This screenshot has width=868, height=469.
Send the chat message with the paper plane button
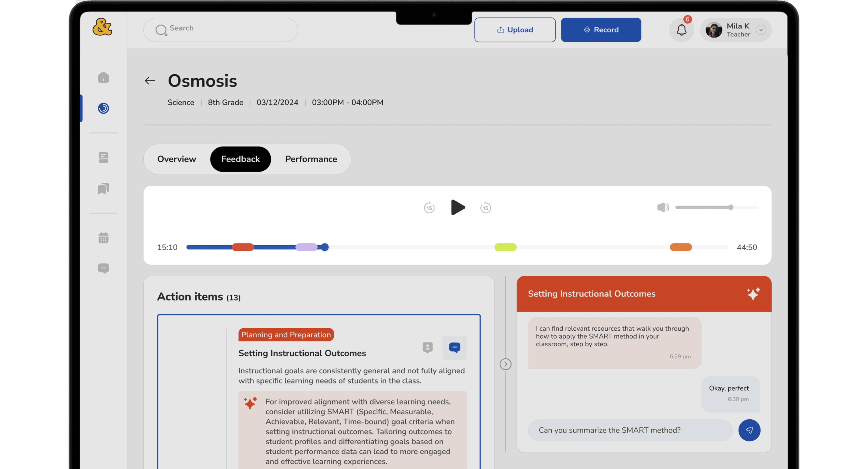pos(749,430)
